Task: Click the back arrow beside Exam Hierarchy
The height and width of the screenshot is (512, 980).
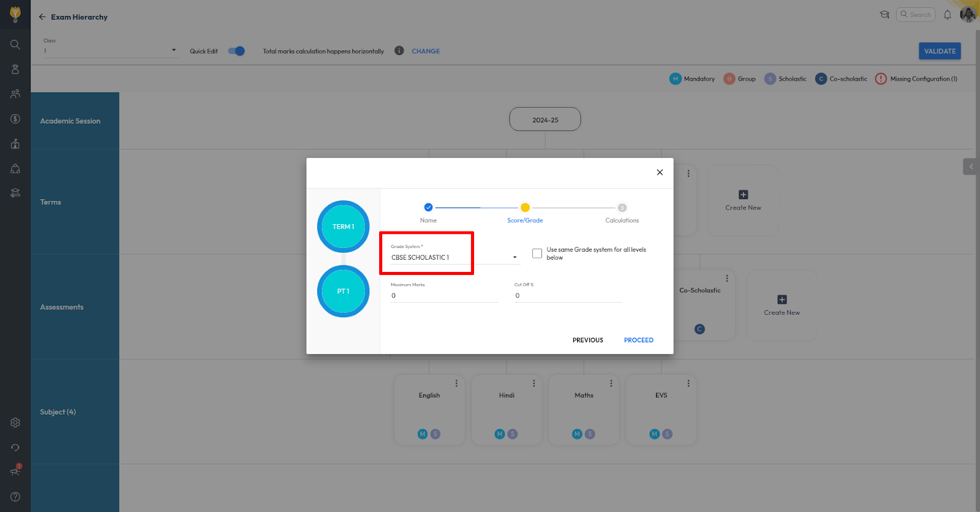Action: pos(42,17)
